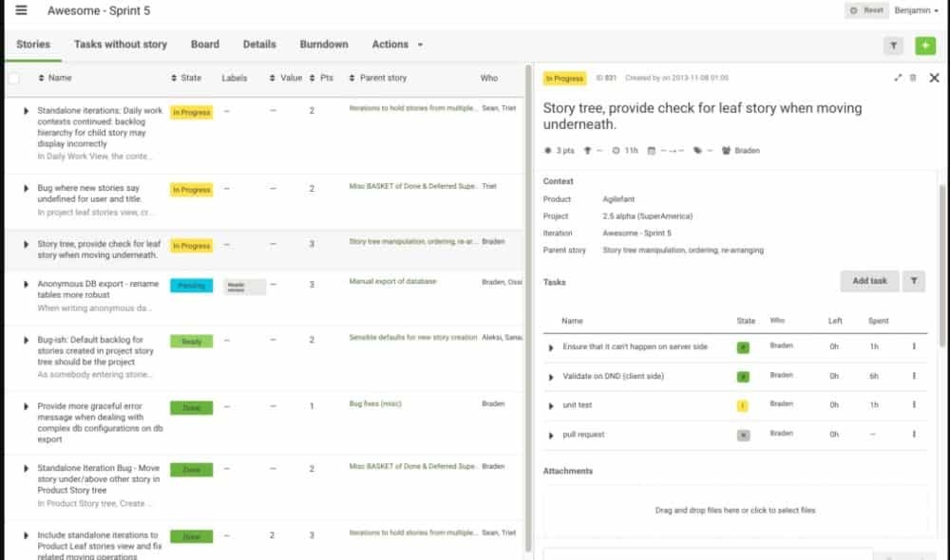This screenshot has width=950, height=560.
Task: Delete the story using the trash icon
Action: (x=914, y=78)
